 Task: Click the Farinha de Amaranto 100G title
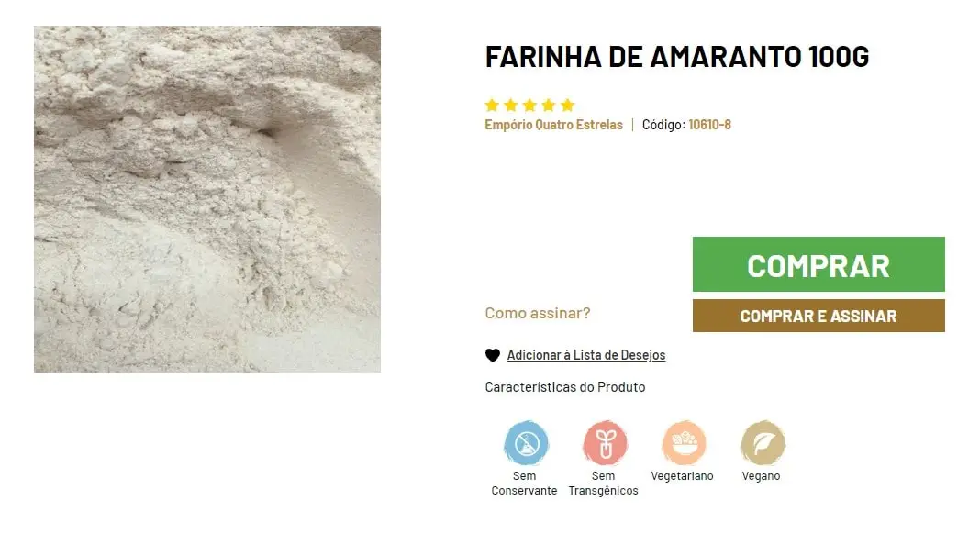tap(677, 57)
